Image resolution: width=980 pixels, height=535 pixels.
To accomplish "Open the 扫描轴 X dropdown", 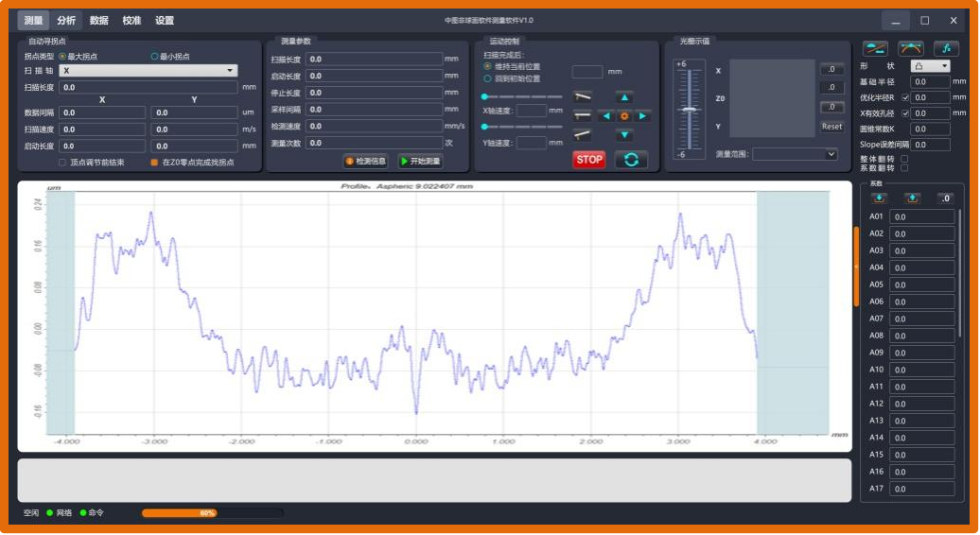I will pos(149,71).
